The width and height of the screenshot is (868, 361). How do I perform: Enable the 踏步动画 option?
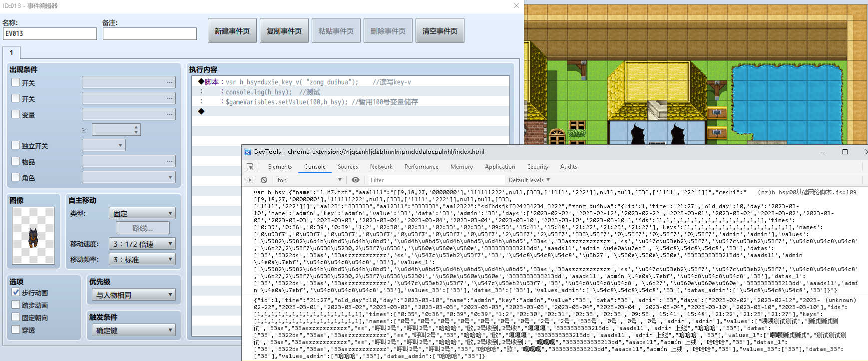16,305
